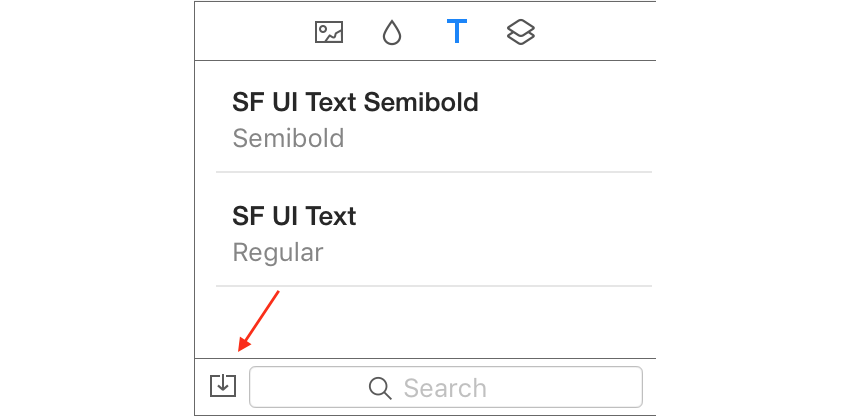Viewport: 850px width, 416px height.
Task: Click the divider under Semibold row
Action: (434, 172)
